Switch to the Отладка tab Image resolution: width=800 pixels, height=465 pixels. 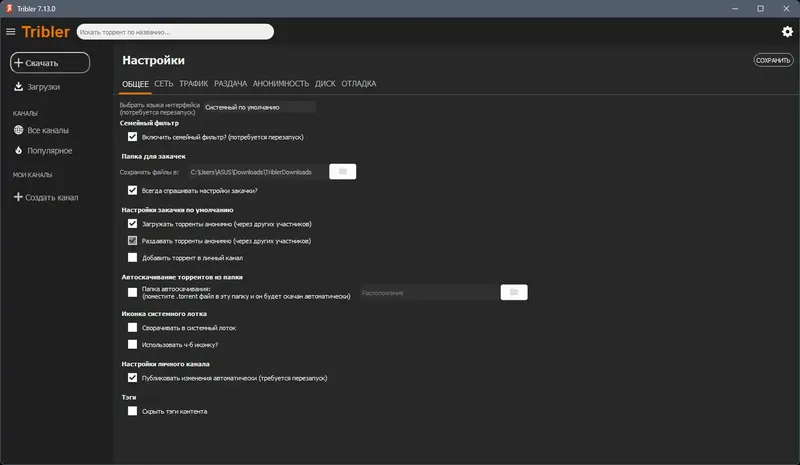tap(359, 84)
